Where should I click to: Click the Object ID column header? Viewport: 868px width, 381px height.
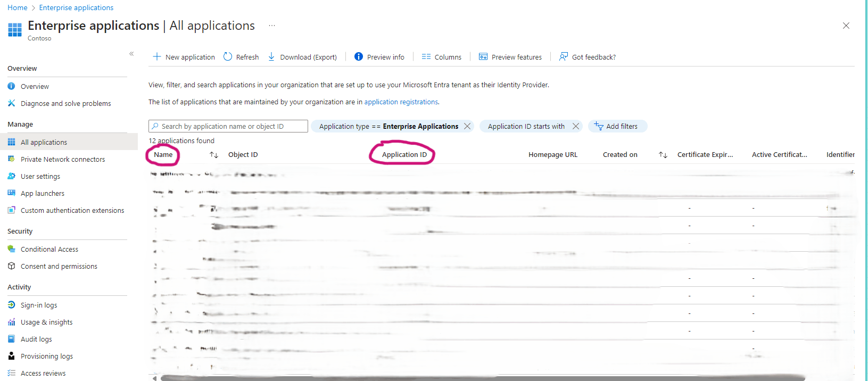(243, 155)
